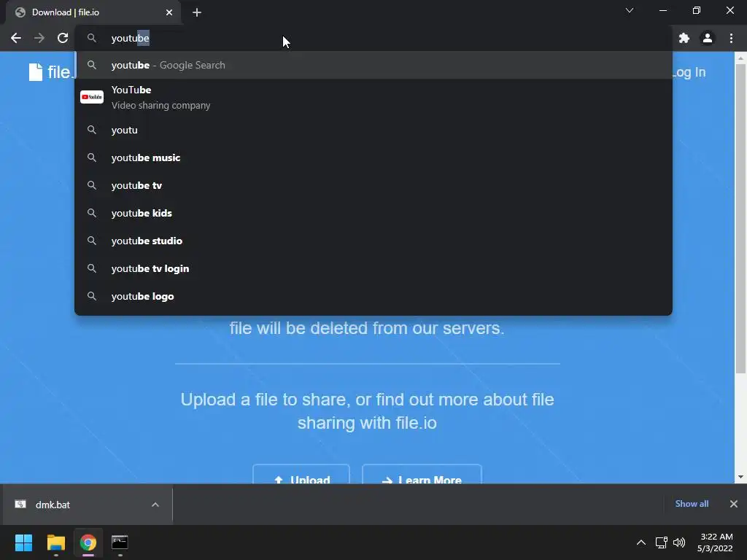The width and height of the screenshot is (747, 560).
Task: Open the Windows Start menu
Action: (x=24, y=542)
